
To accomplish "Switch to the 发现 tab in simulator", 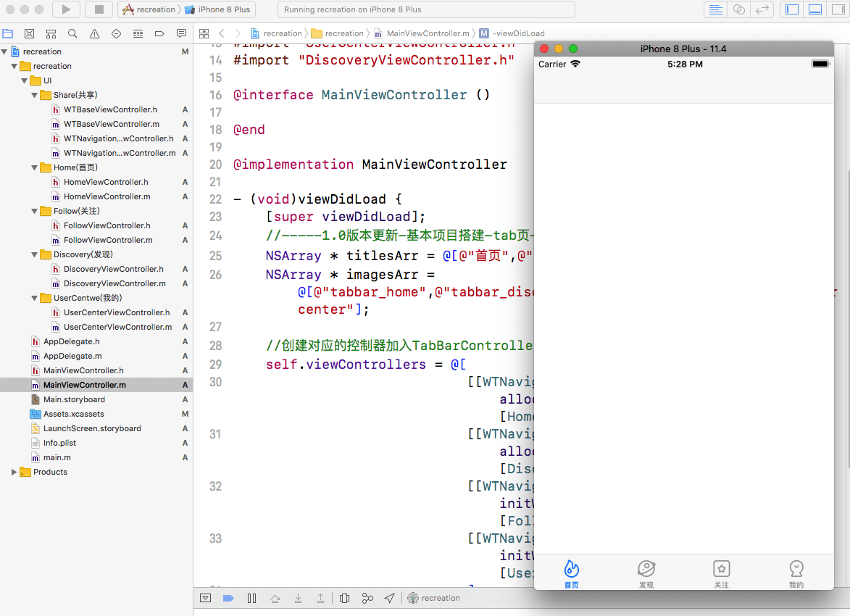I will coord(646,573).
